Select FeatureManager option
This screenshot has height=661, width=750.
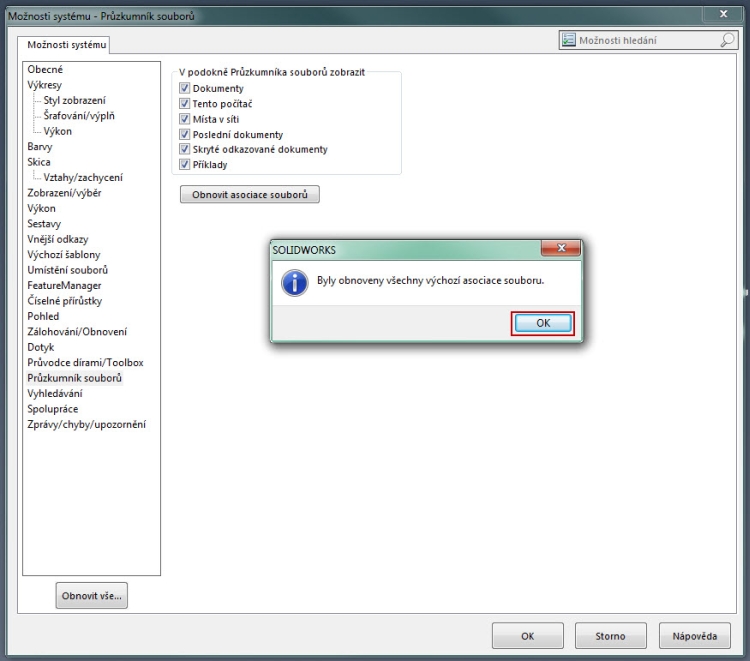coord(64,286)
